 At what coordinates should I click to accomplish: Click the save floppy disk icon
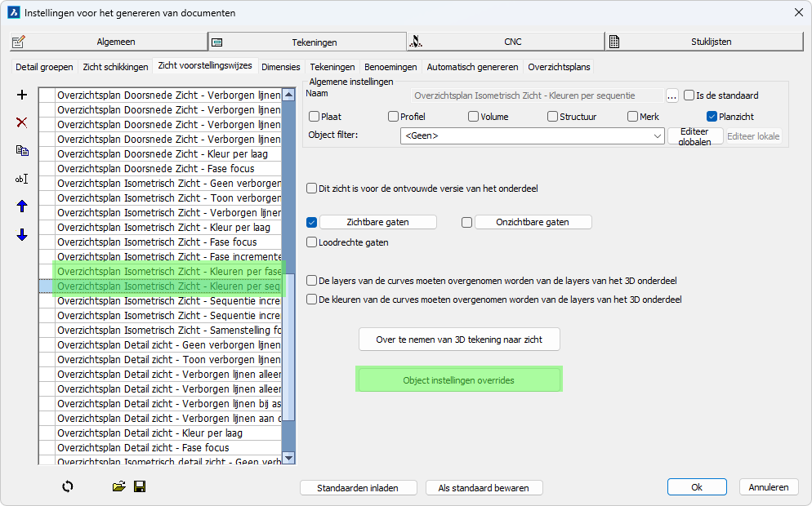point(140,486)
